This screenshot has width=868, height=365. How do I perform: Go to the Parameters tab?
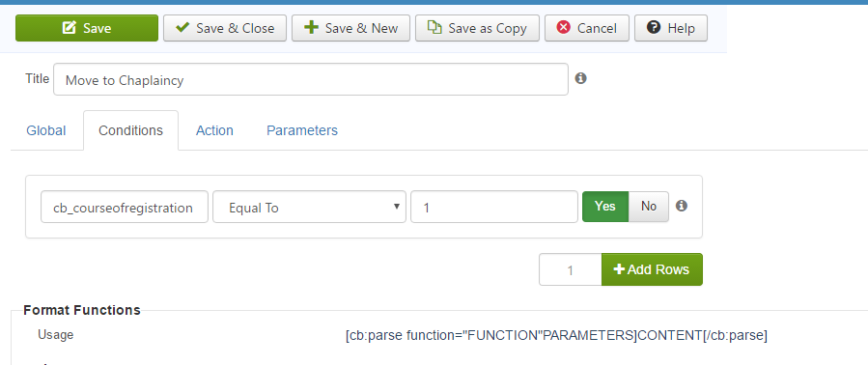(302, 130)
